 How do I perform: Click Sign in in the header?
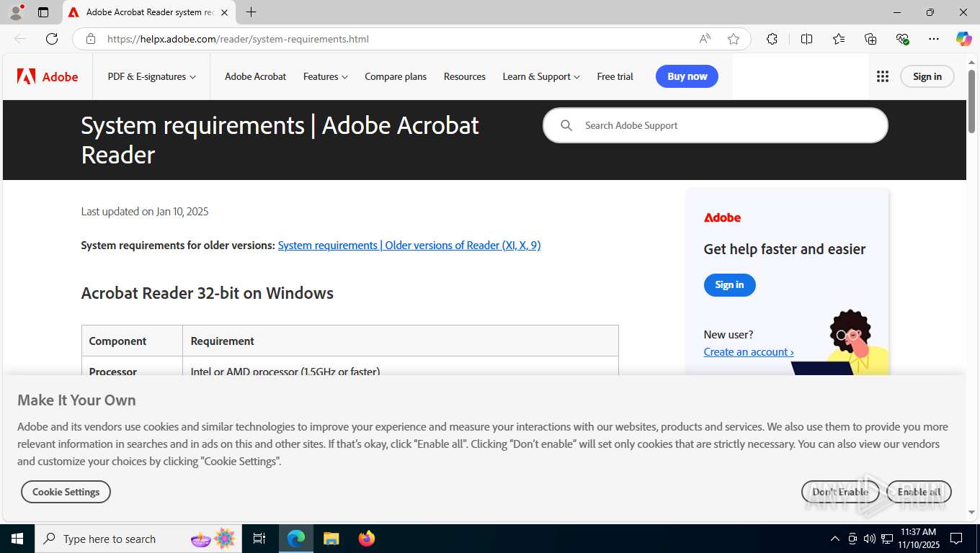[927, 76]
